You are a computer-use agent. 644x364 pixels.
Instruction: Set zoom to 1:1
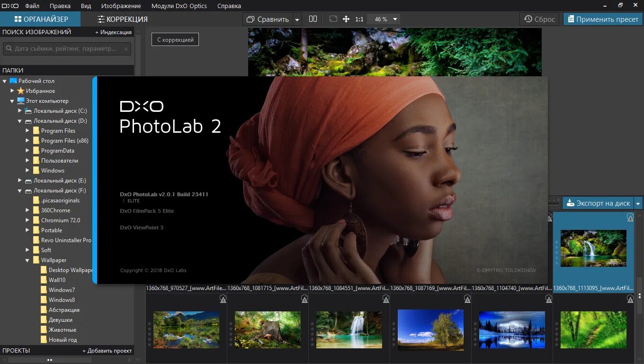pos(359,19)
